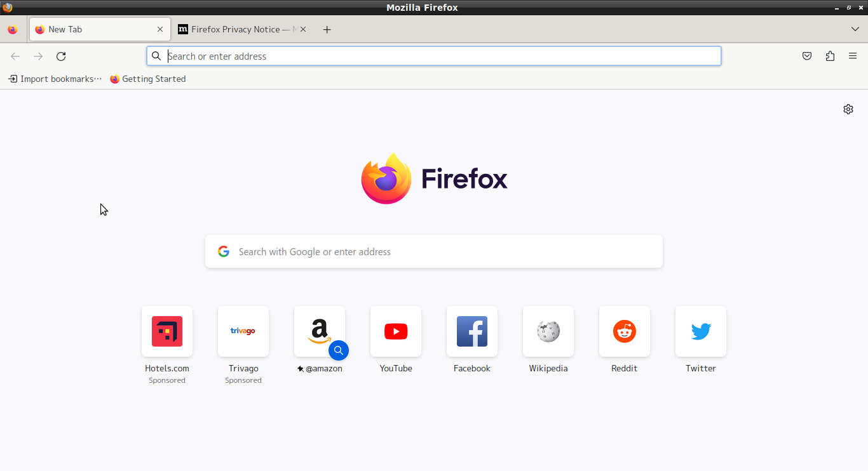Viewport: 868px width, 471px height.
Task: Click the Google G icon in search box
Action: [x=224, y=251]
